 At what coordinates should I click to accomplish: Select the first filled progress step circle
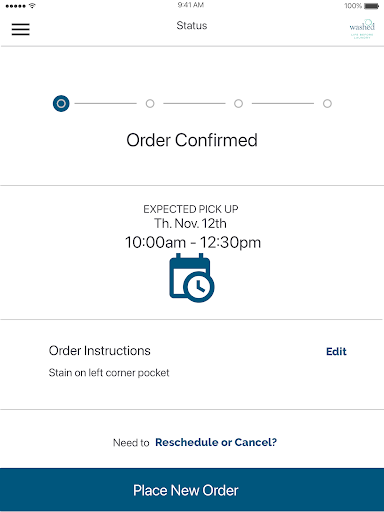tap(61, 104)
